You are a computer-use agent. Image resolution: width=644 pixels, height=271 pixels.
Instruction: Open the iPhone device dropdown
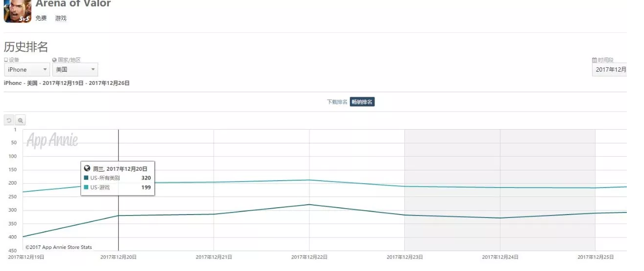tap(27, 70)
